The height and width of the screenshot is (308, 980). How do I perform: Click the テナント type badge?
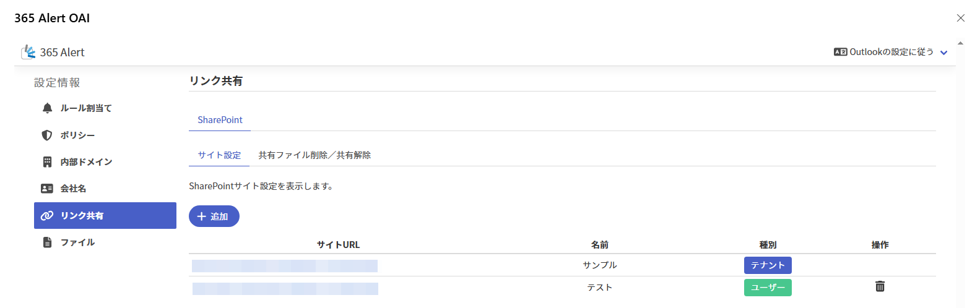(x=768, y=265)
